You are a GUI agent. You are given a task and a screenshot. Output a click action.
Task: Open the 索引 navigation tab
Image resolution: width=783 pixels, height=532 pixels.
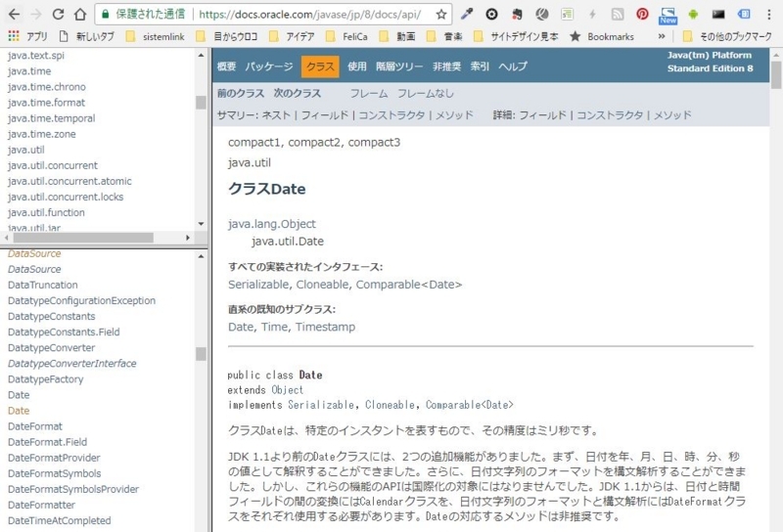[x=480, y=66]
